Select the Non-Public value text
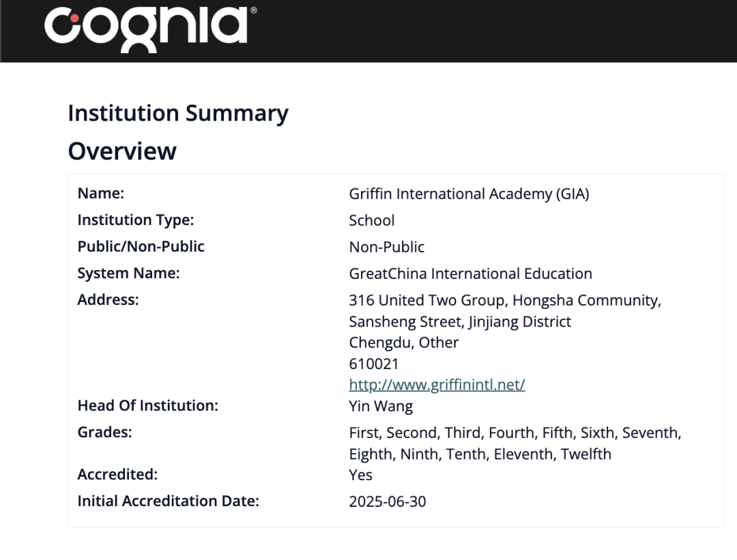This screenshot has height=560, width=737. (386, 247)
